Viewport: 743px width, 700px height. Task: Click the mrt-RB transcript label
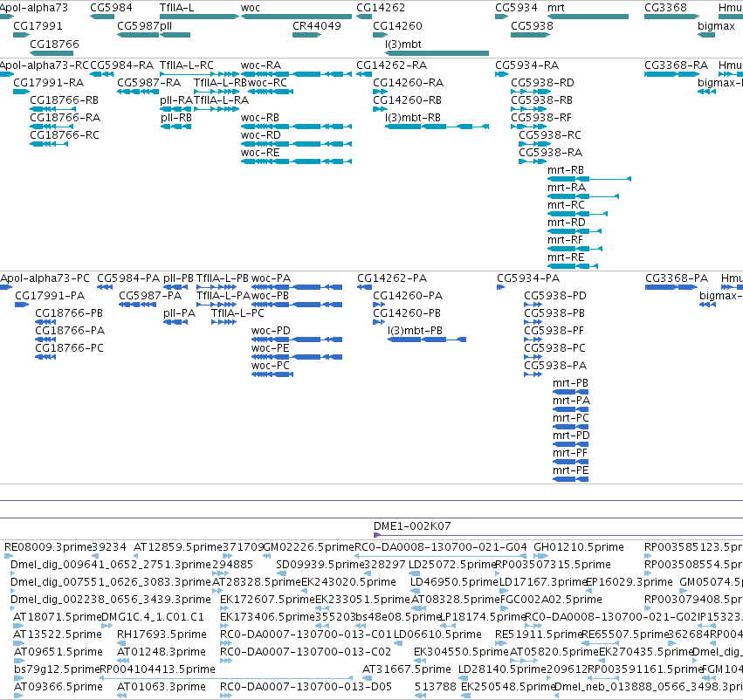[x=565, y=170]
